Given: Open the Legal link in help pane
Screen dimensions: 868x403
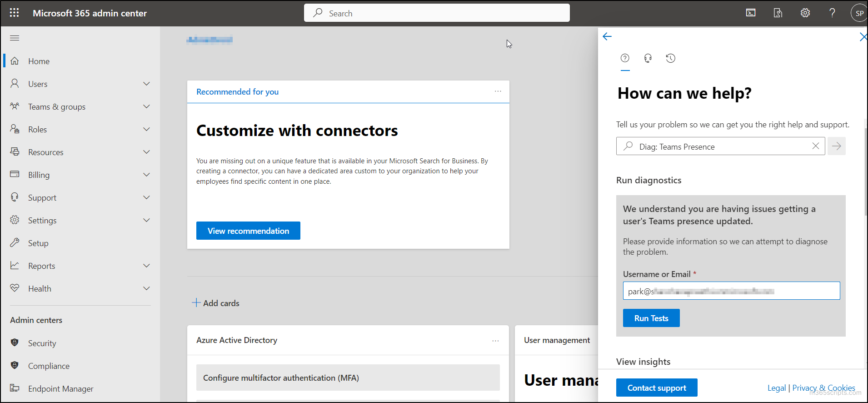Looking at the screenshot, I should click(776, 388).
